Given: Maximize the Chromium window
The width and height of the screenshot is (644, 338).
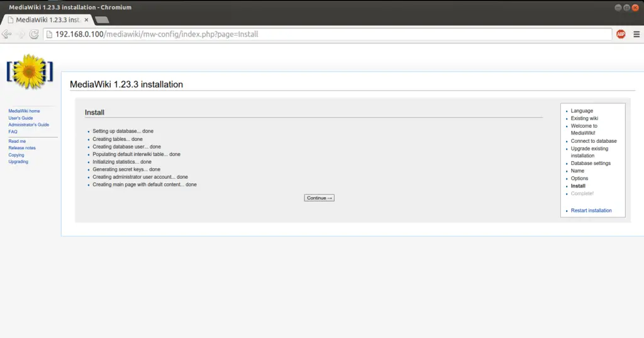Looking at the screenshot, I should tap(626, 8).
